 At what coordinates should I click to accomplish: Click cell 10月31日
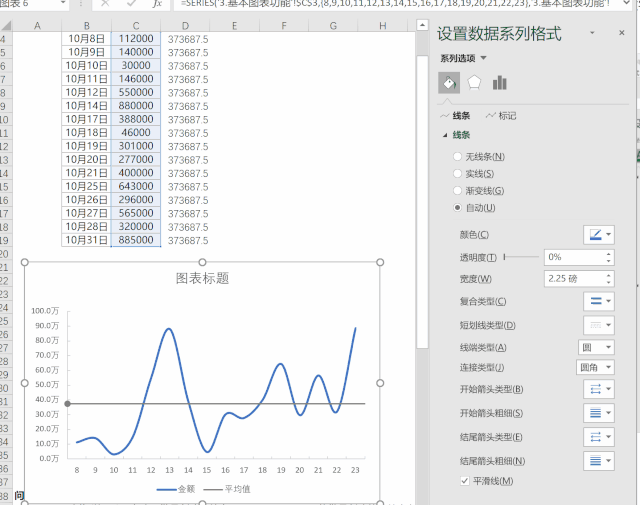[87, 240]
